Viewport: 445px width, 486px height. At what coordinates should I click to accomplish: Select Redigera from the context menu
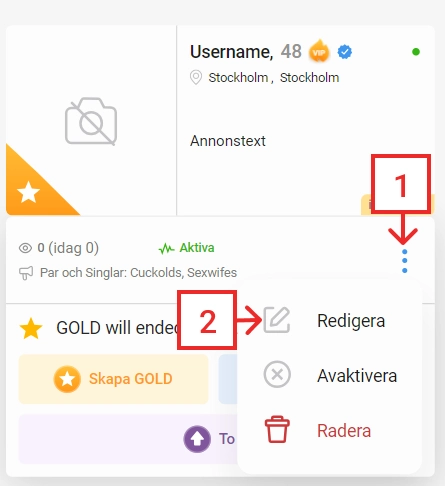click(x=351, y=321)
